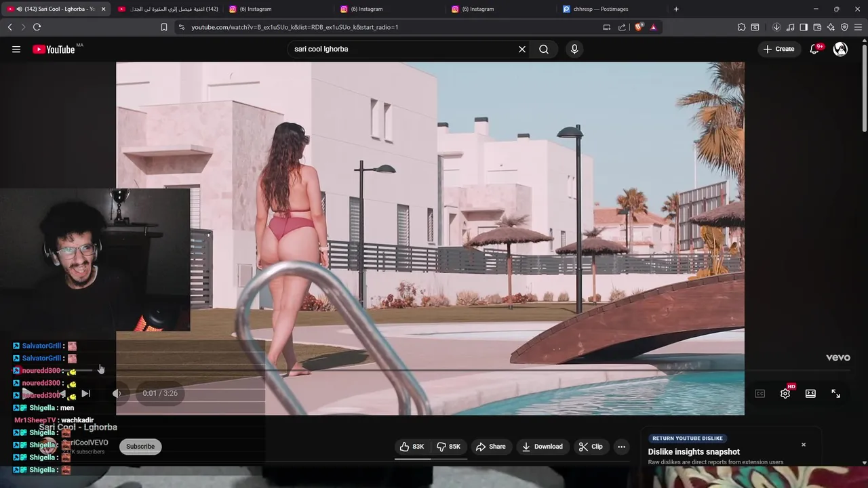Viewport: 868px width, 488px height.
Task: Open the account avatar menu
Action: (x=840, y=49)
